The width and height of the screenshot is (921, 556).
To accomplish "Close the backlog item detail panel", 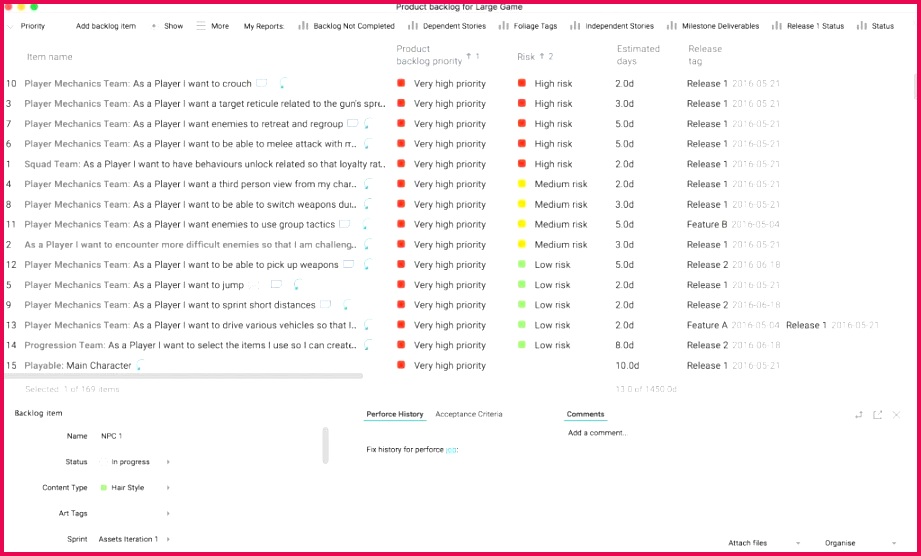I will (897, 415).
